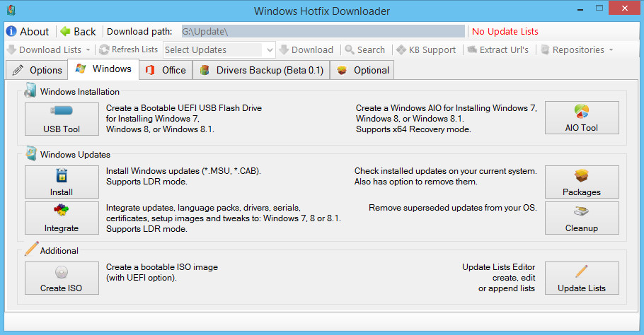The image size is (644, 335).
Task: Close the Windows Hotfix Downloader window
Action: pos(624,8)
